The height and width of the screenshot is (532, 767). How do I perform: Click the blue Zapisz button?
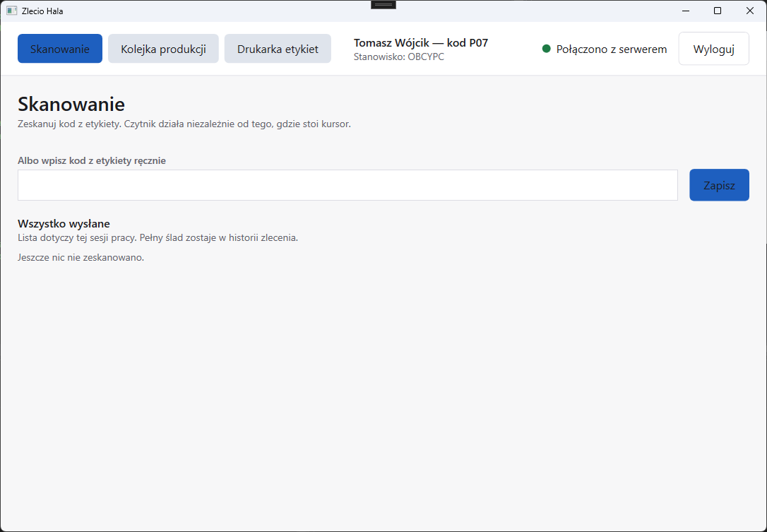(719, 185)
